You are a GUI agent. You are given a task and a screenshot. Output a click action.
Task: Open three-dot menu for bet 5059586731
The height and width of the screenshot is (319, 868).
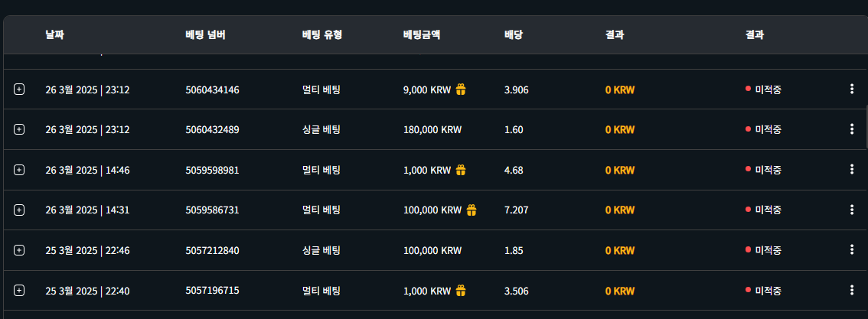[851, 210]
